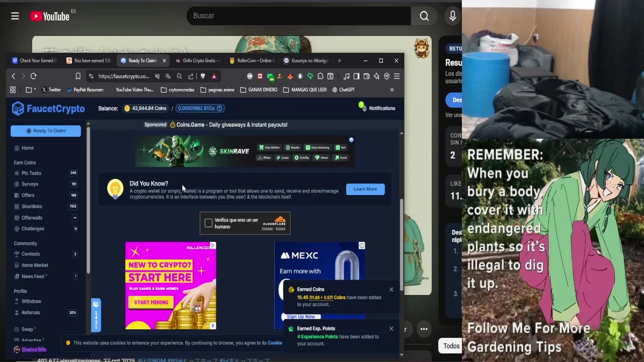Open Items Market in sidebar
This screenshot has height=362, width=644.
[x=35, y=265]
